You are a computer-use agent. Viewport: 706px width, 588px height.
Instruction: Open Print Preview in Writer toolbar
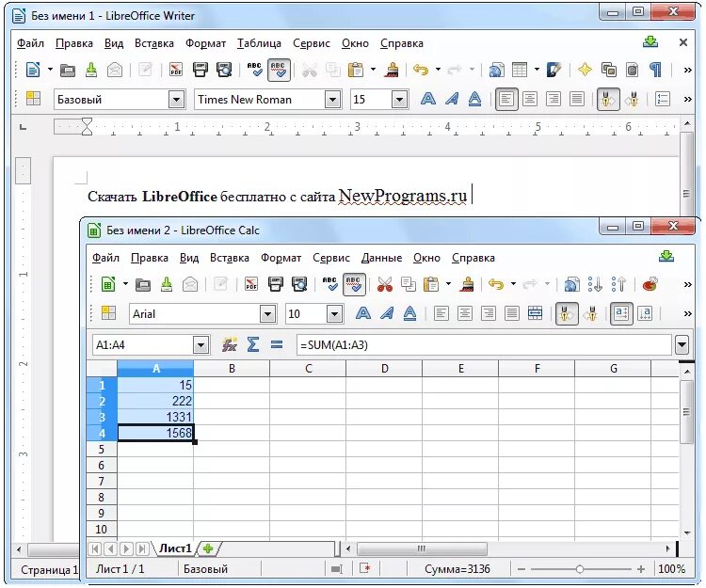[x=224, y=70]
